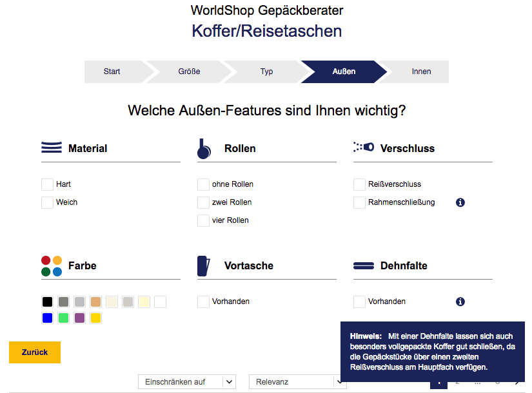Viewport: 532px width, 393px height.
Task: Expand pagination via the ellipsis item
Action: [477, 381]
